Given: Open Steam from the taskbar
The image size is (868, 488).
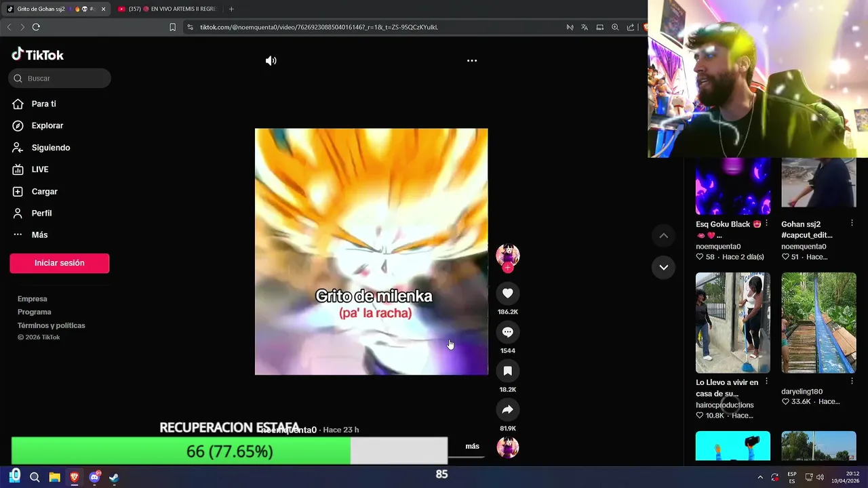Looking at the screenshot, I should tap(113, 477).
